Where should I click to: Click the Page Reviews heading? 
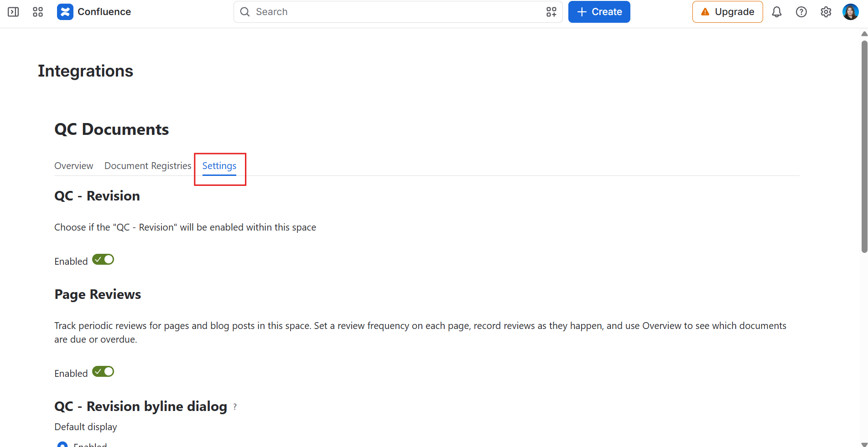[98, 294]
